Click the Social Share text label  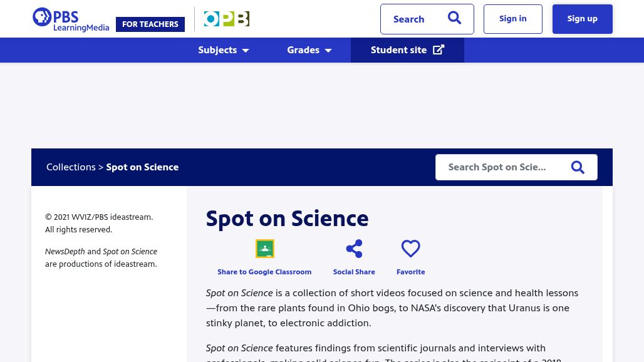pos(354,272)
